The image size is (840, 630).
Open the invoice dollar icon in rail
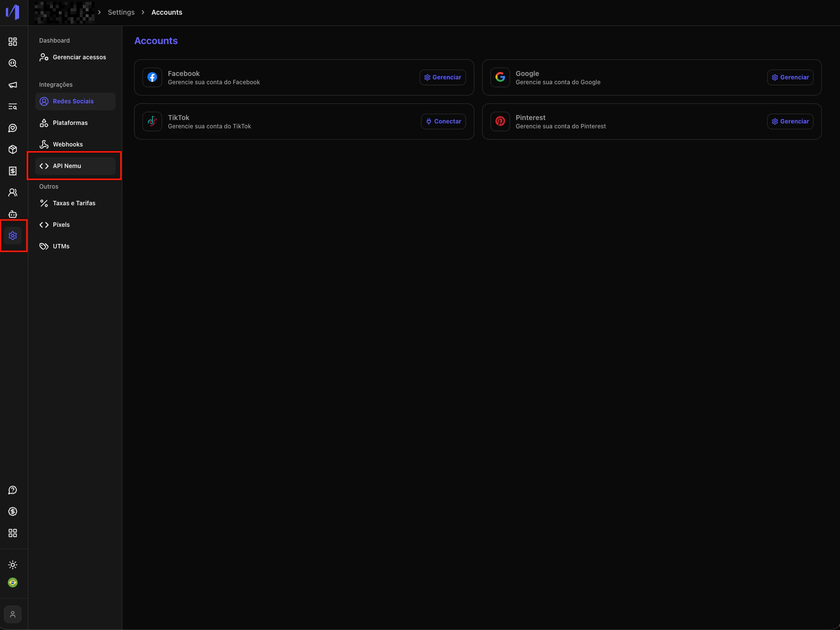[13, 171]
